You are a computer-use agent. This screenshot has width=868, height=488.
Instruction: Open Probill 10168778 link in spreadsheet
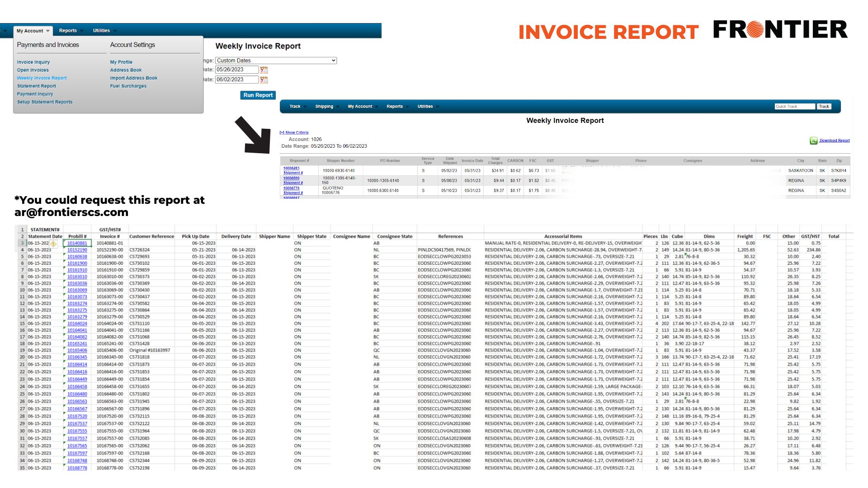[x=77, y=468]
